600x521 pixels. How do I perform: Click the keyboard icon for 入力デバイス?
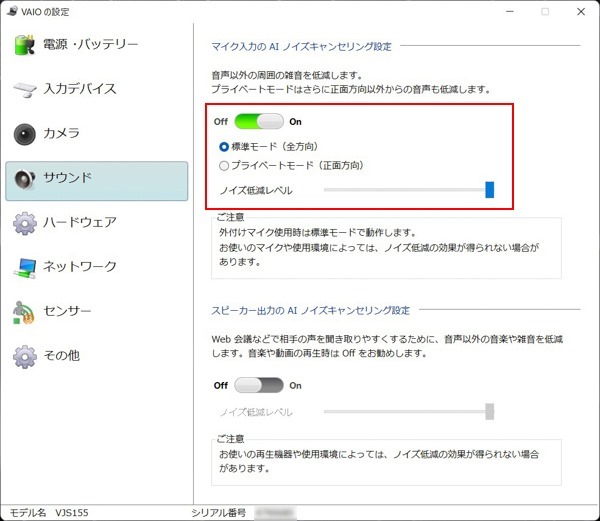point(24,89)
